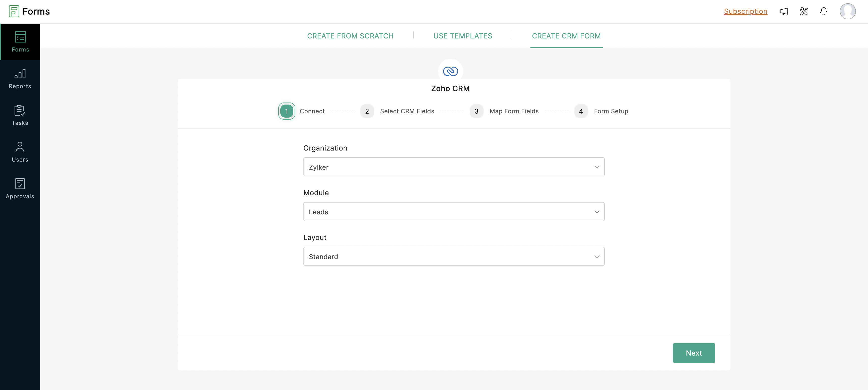Image resolution: width=868 pixels, height=390 pixels.
Task: Switch to Use Templates tab
Action: [463, 36]
